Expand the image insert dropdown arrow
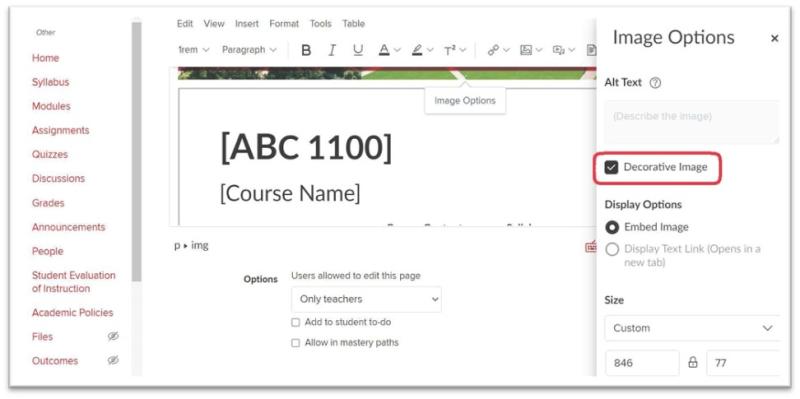 (x=539, y=50)
